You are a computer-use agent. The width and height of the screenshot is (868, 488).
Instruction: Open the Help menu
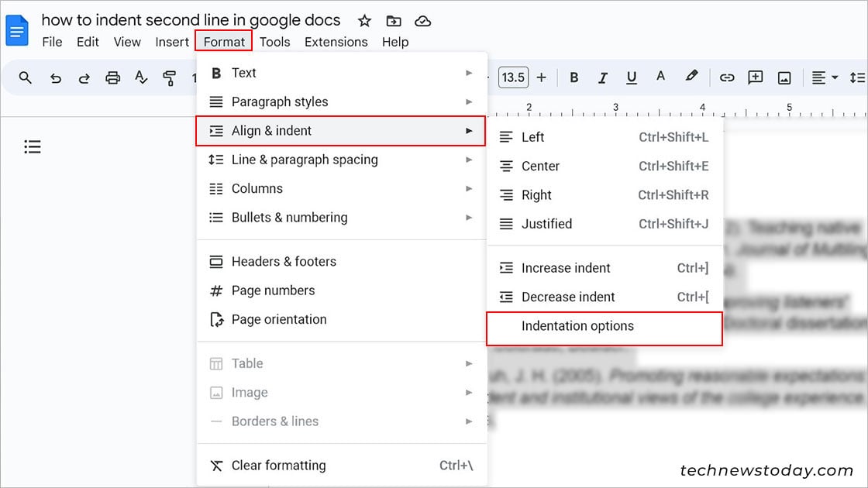[x=395, y=42]
